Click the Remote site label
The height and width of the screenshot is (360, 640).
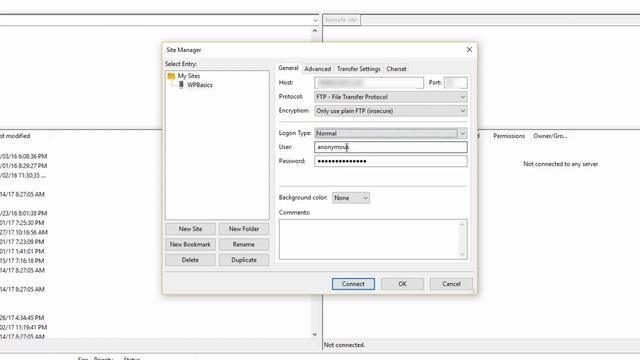pyautogui.click(x=342, y=20)
